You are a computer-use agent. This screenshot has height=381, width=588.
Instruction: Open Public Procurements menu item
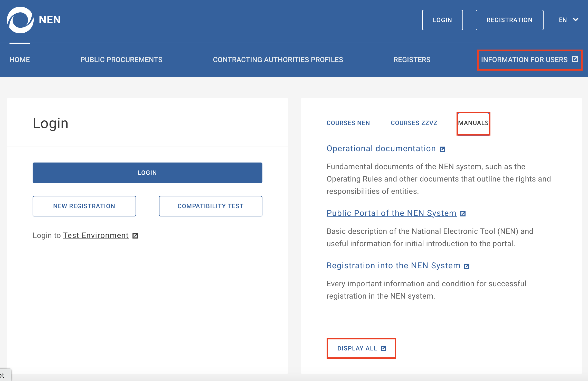coord(121,60)
